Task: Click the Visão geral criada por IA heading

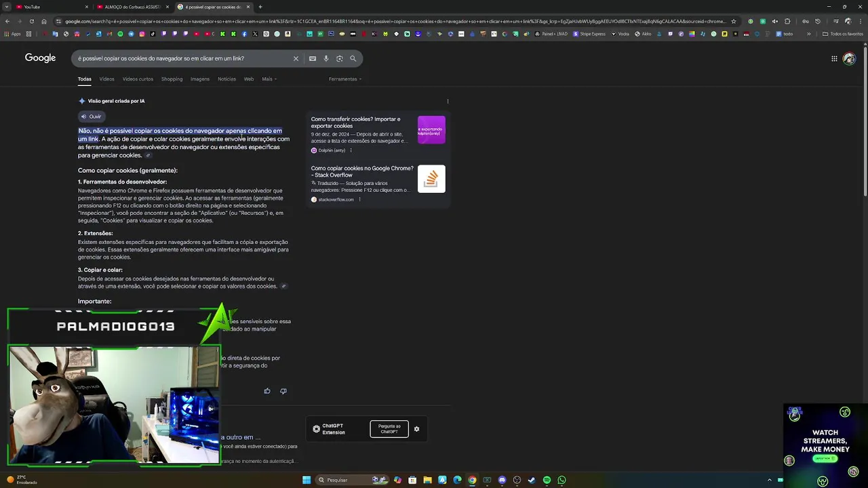Action: [x=116, y=101]
